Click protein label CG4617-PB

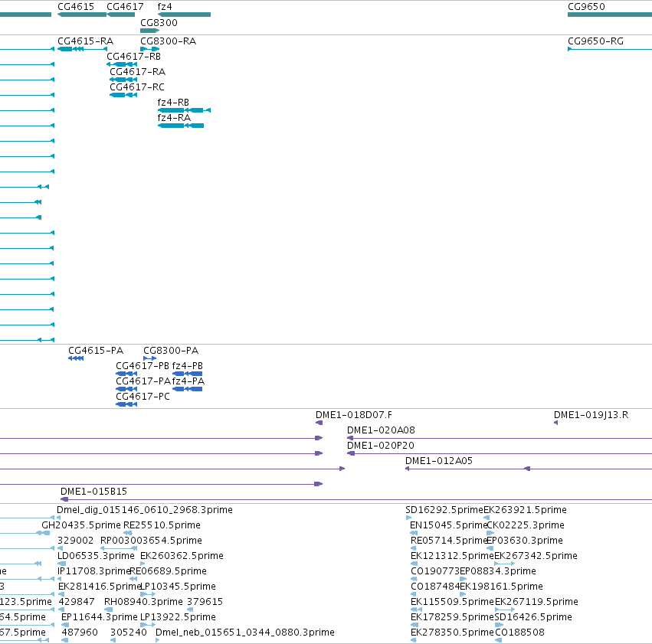click(143, 366)
